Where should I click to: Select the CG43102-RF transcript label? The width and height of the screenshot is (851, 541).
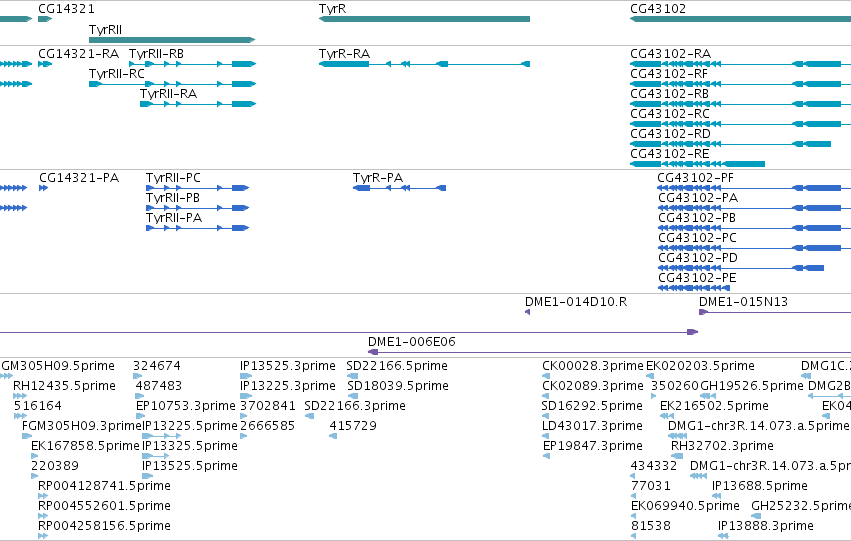(669, 74)
